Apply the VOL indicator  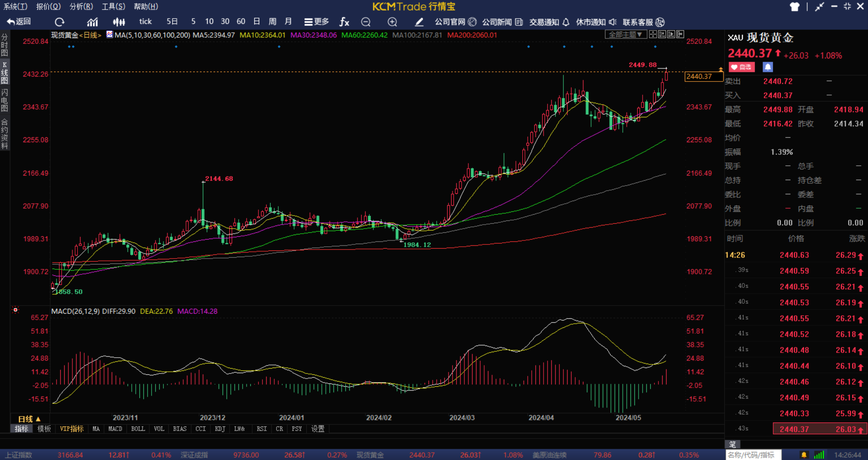(159, 429)
